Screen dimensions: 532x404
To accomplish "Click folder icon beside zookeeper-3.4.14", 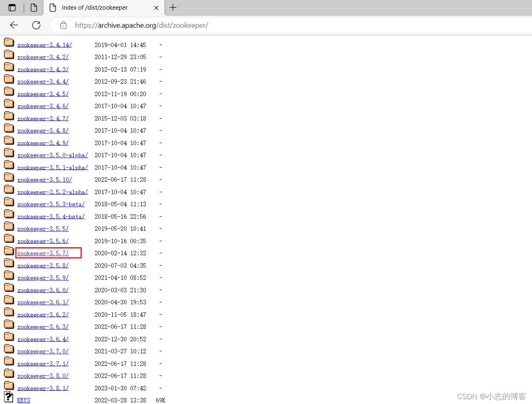I will pos(9,43).
